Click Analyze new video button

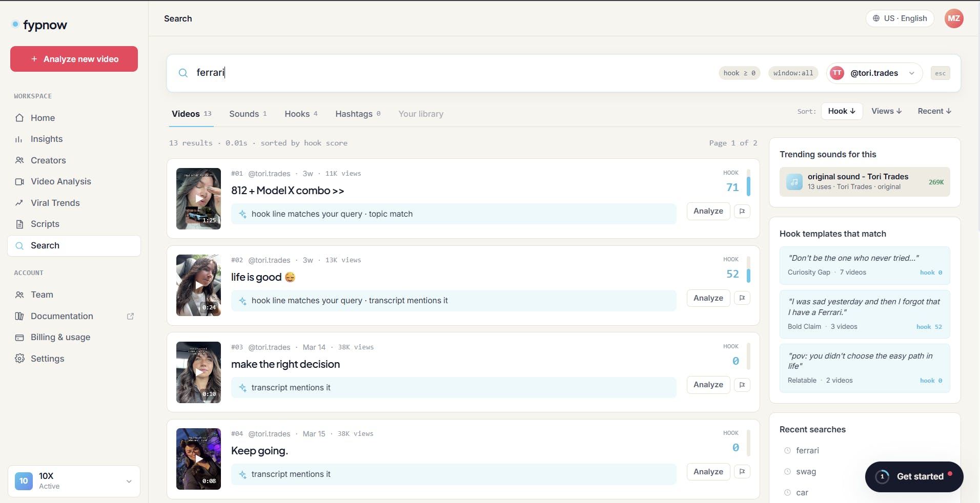74,59
